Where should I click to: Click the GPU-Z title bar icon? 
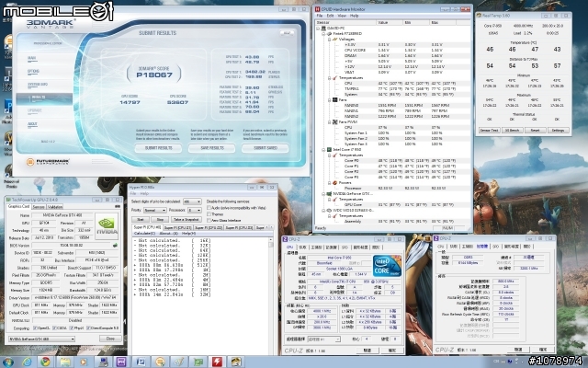(x=8, y=200)
